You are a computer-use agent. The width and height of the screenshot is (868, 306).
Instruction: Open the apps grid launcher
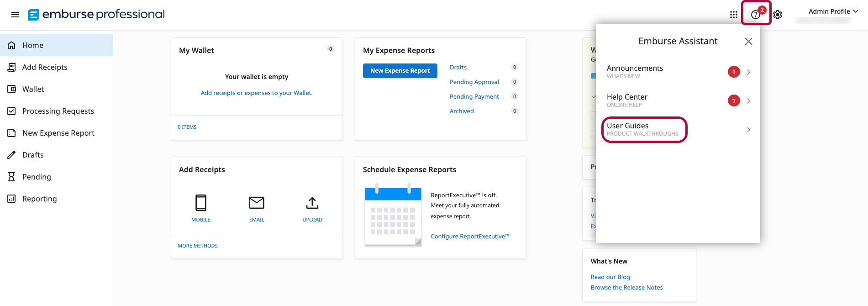[734, 15]
